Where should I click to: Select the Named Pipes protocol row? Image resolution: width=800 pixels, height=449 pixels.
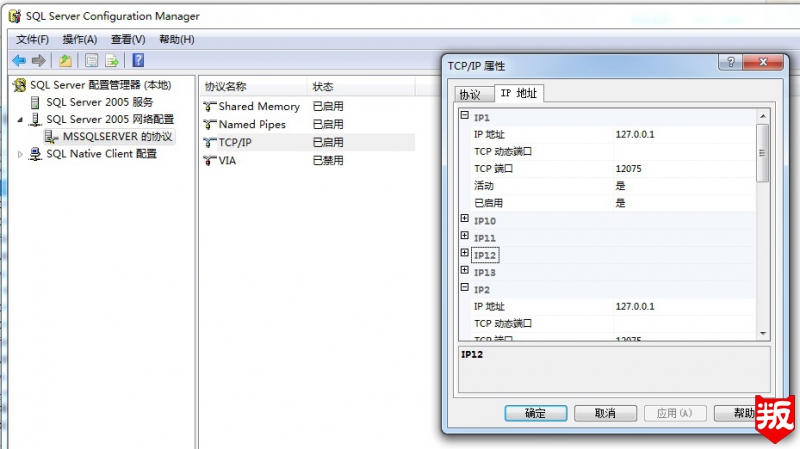tap(308, 124)
